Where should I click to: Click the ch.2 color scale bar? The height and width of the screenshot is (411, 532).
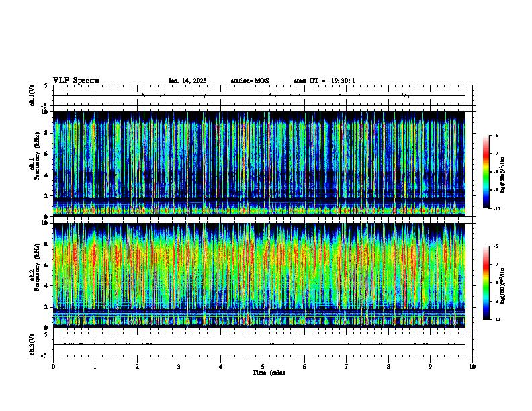click(486, 283)
